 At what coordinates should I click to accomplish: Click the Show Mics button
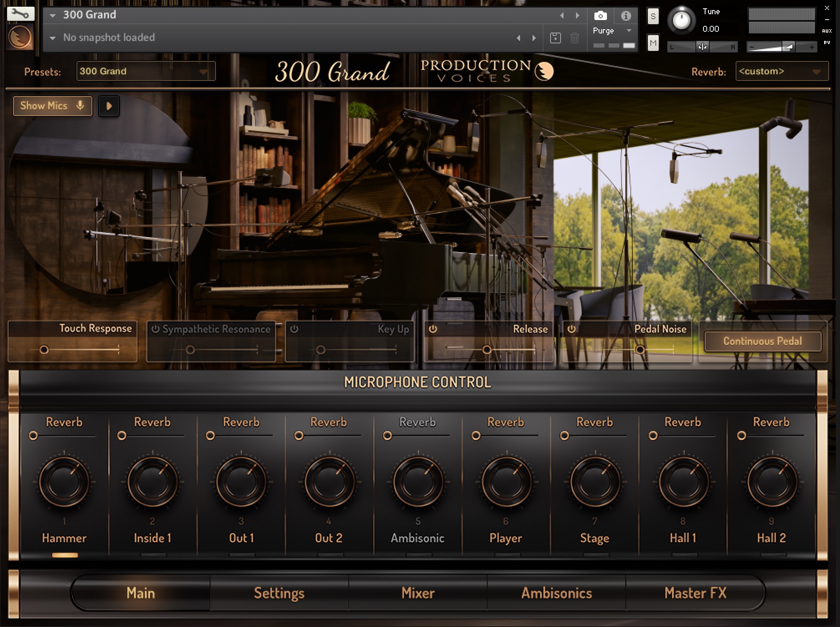point(53,106)
